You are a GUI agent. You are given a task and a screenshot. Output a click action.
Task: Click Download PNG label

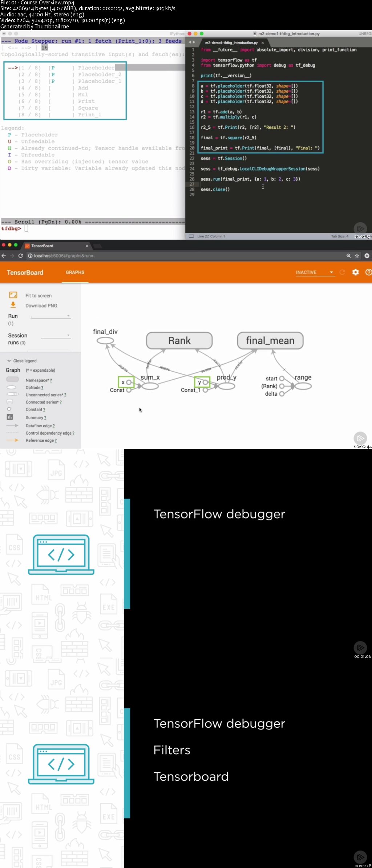(41, 305)
